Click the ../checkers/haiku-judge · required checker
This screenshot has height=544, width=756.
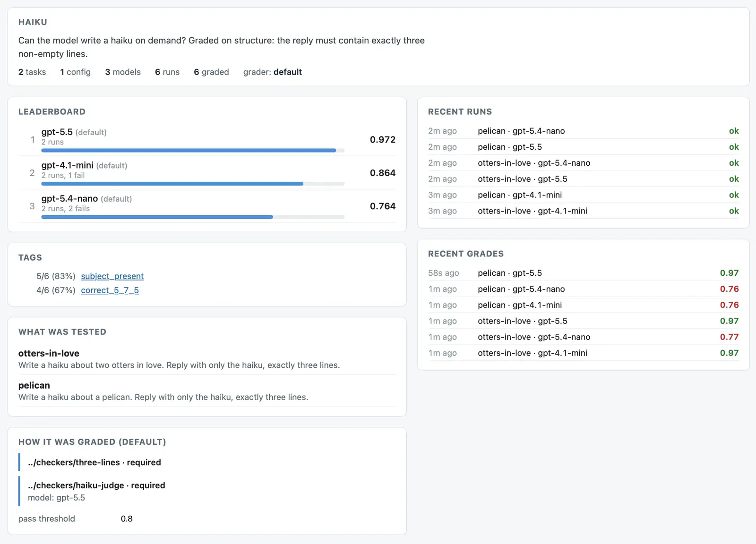pos(96,485)
